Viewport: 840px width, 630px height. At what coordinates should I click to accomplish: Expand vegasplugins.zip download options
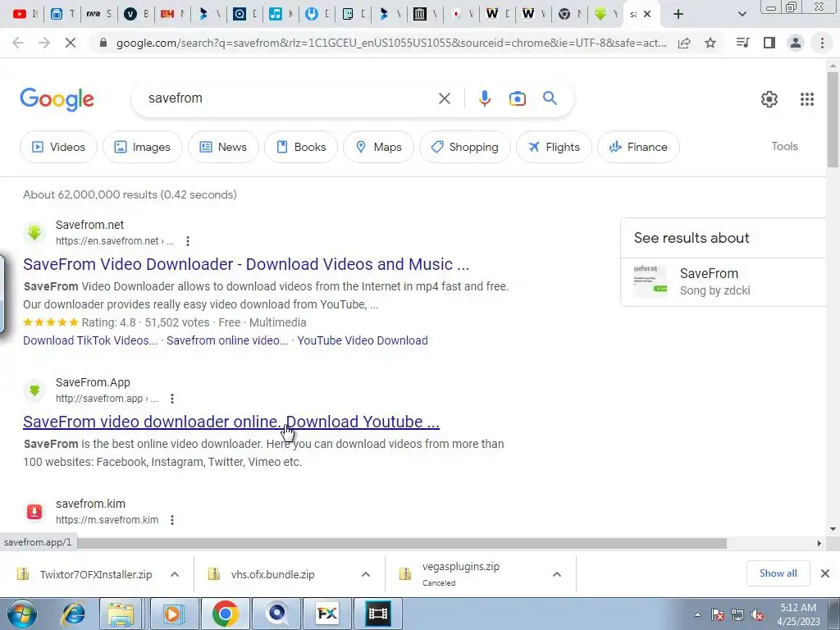pyautogui.click(x=557, y=574)
